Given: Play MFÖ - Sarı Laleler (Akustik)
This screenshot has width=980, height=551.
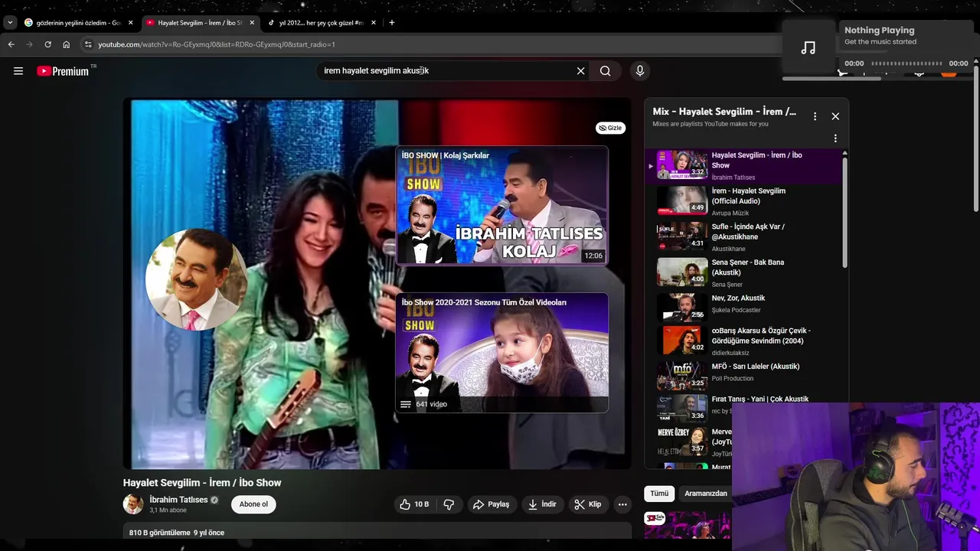Looking at the screenshot, I should 743,376.
